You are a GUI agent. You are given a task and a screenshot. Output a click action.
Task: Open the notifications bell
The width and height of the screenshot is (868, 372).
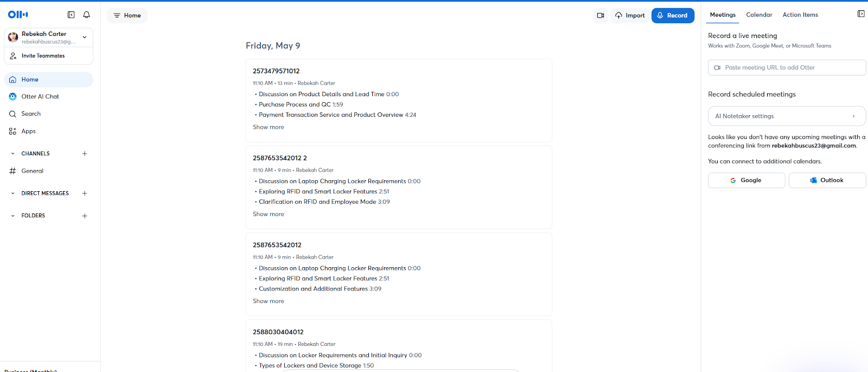coord(86,15)
